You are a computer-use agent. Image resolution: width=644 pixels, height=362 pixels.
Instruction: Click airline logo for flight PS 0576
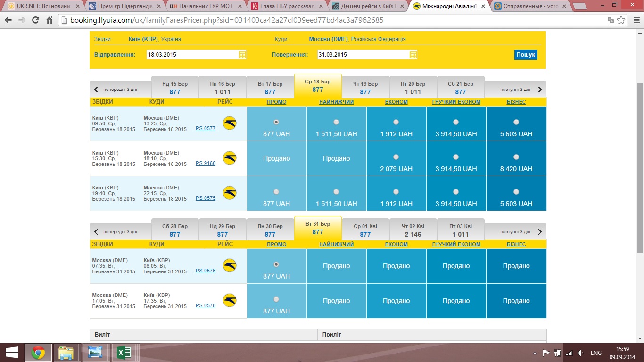230,266
